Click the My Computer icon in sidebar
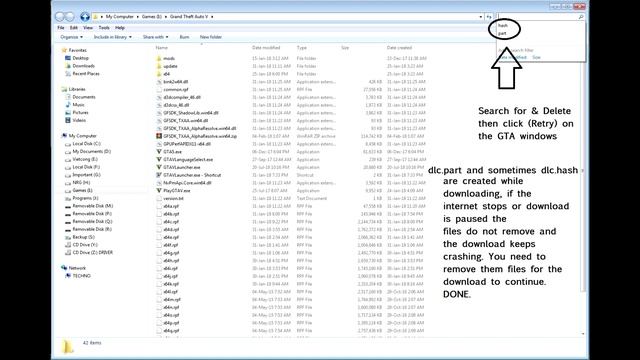 (64, 136)
